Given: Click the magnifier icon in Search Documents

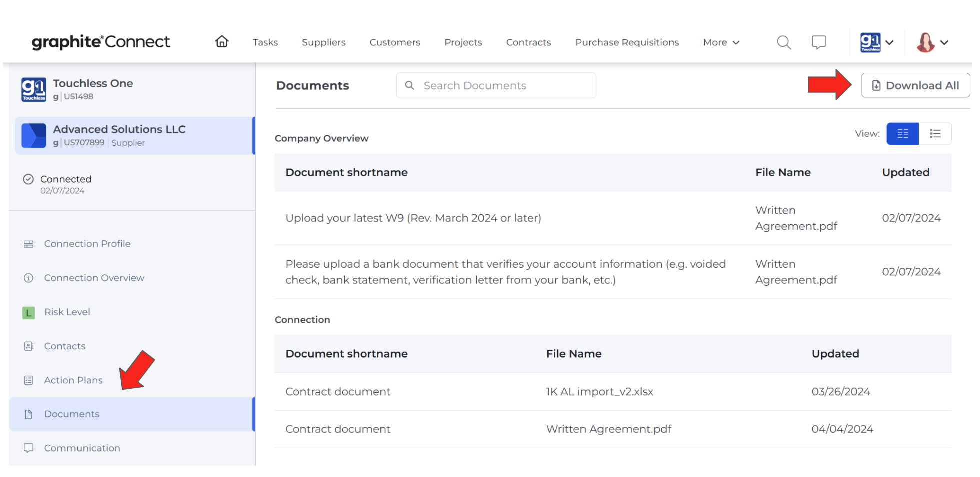Looking at the screenshot, I should [x=409, y=85].
